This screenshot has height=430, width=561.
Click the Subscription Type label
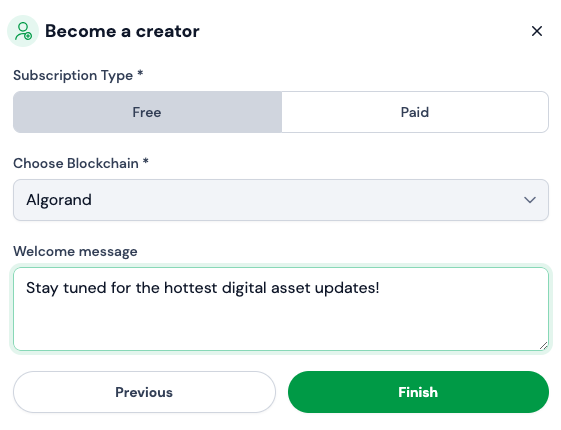click(x=73, y=75)
